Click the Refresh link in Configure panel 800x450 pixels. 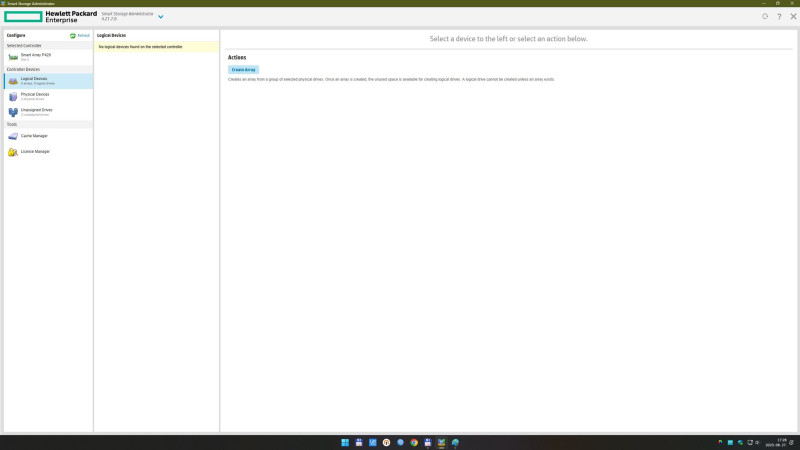pyautogui.click(x=84, y=36)
